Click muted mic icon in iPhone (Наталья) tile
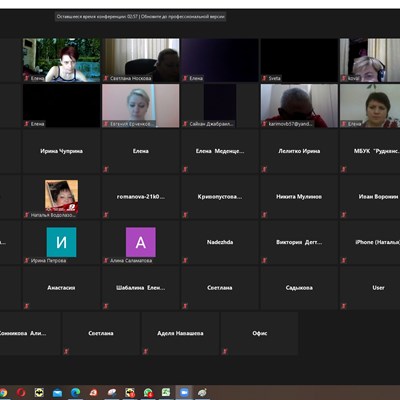Image resolution: width=400 pixels, height=400 pixels. click(x=344, y=261)
